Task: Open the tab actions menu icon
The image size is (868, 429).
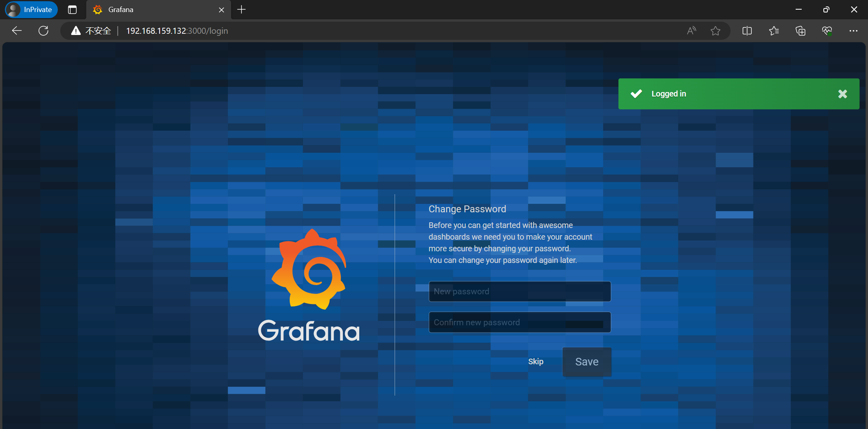Action: point(72,10)
